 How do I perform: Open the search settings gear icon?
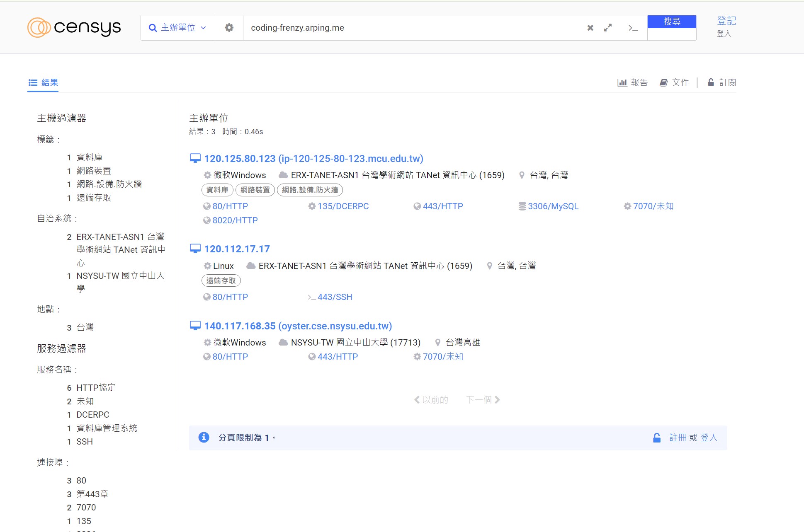229,28
